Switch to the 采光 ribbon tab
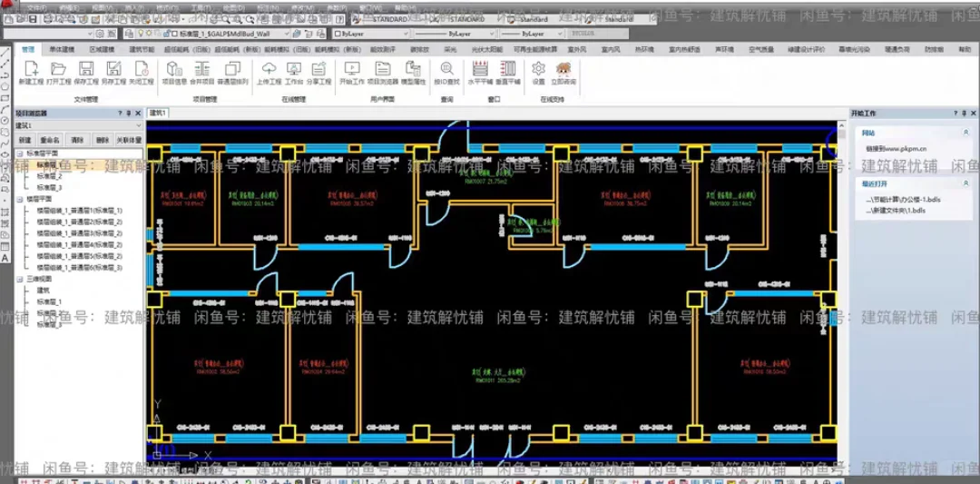This screenshot has height=484, width=980. [450, 49]
